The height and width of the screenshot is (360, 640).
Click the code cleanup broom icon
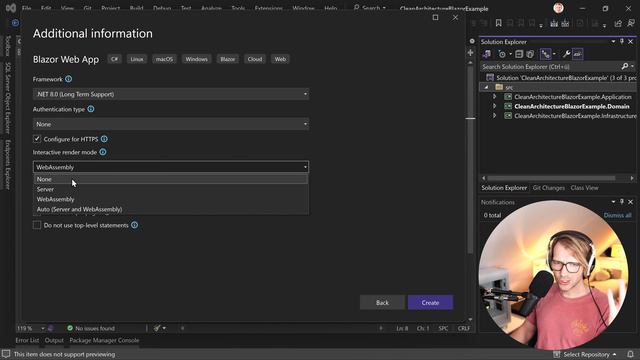[157, 328]
